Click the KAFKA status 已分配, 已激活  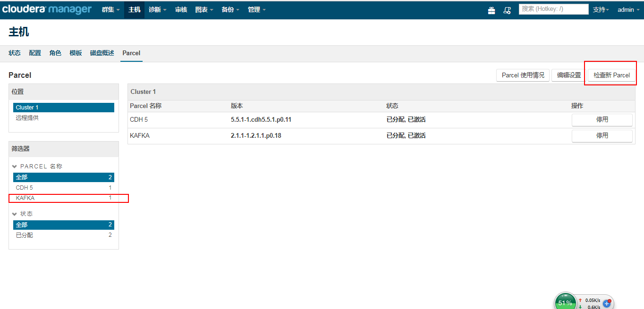tap(406, 136)
